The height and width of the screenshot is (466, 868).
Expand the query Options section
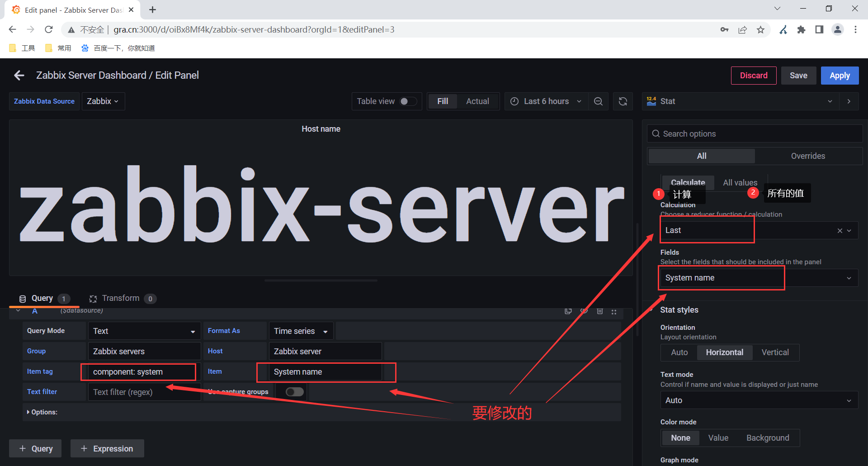(42, 412)
